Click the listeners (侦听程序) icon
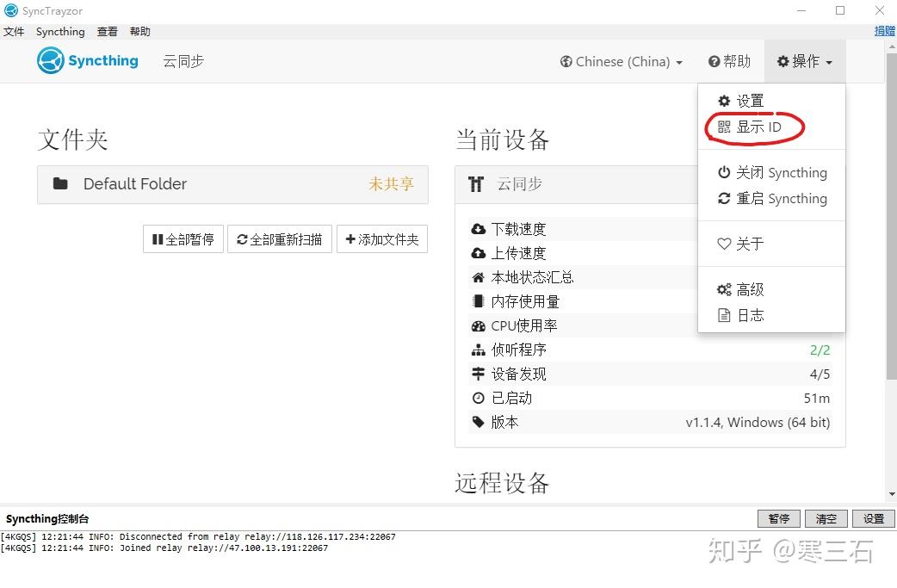The width and height of the screenshot is (897, 588). pyautogui.click(x=479, y=350)
